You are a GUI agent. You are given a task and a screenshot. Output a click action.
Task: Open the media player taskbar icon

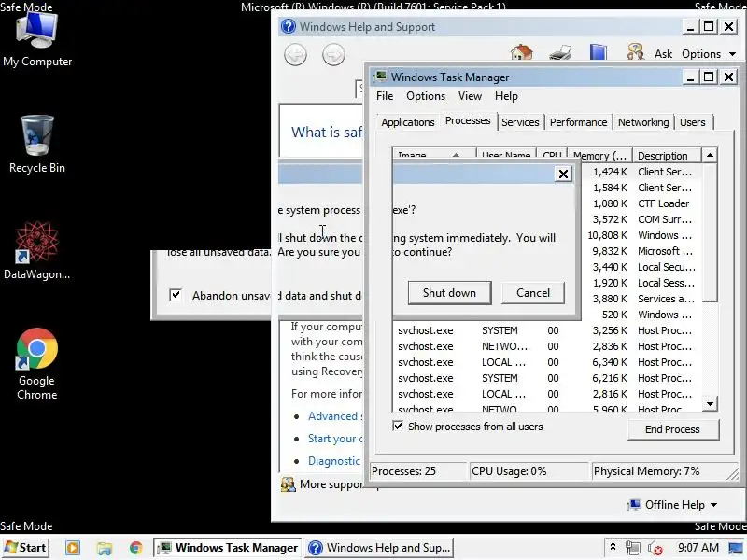tap(73, 548)
